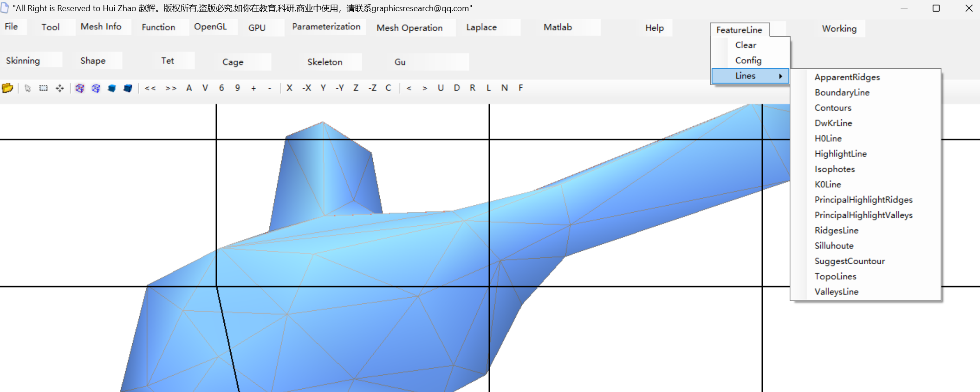Open the File menu
Image resolution: width=980 pixels, height=392 pixels.
tap(12, 26)
